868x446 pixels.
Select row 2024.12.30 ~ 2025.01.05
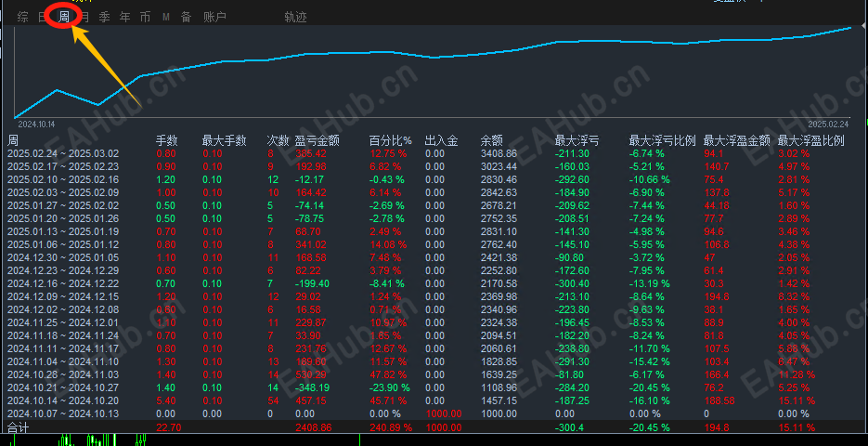[434, 257]
